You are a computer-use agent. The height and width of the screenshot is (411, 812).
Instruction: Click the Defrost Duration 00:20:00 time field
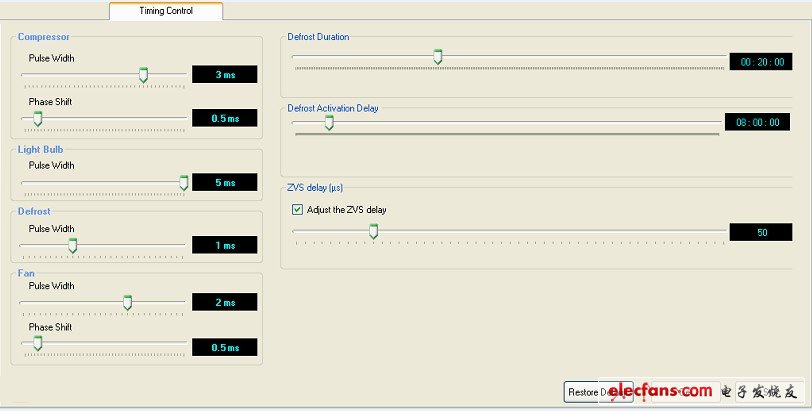[760, 62]
